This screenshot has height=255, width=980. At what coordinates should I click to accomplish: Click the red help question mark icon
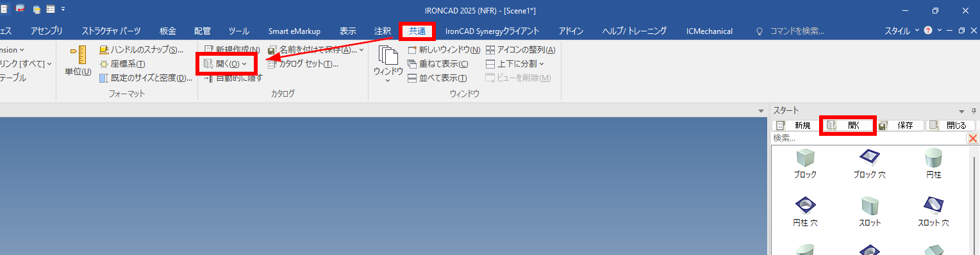927,31
